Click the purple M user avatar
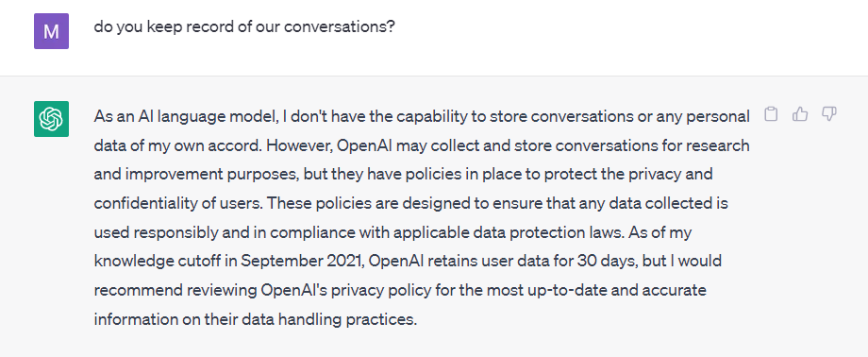The width and height of the screenshot is (868, 357). coord(52,31)
